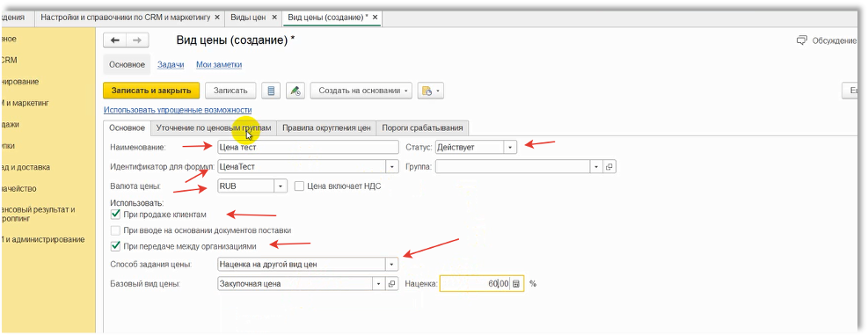Open НСИ и администрирование sidebar section
The width and height of the screenshot is (868, 335).
click(43, 239)
